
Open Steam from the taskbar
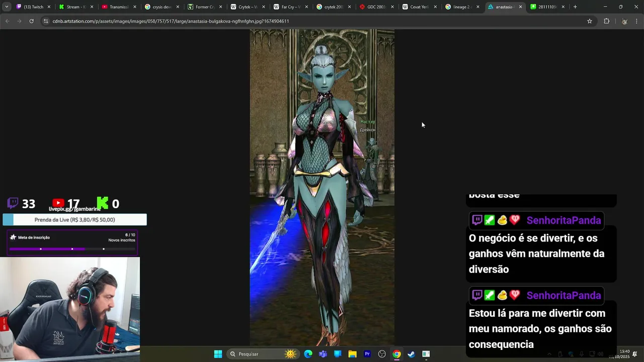point(411,354)
